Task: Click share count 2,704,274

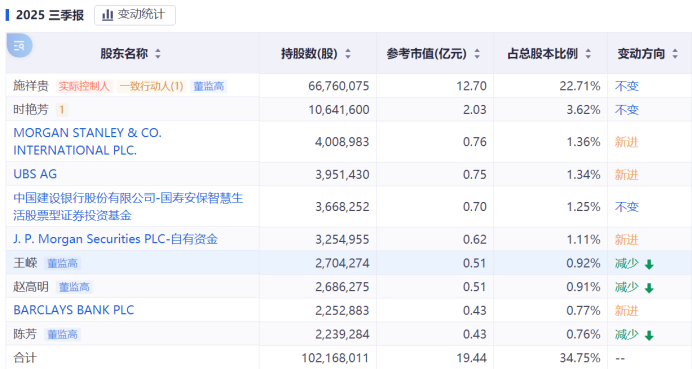Action: (342, 264)
